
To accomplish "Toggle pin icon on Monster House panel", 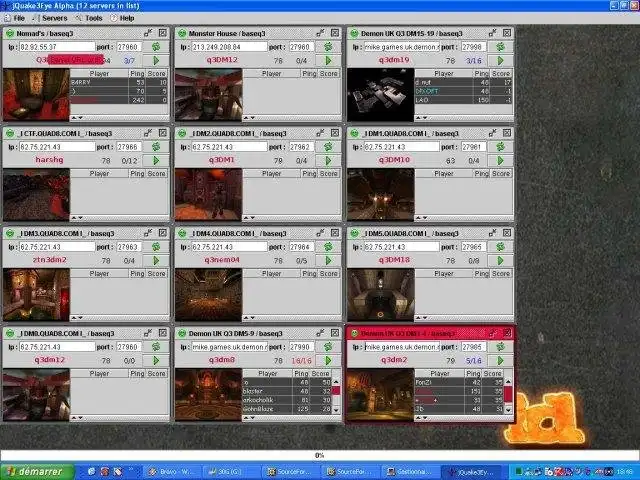I will click(x=320, y=33).
